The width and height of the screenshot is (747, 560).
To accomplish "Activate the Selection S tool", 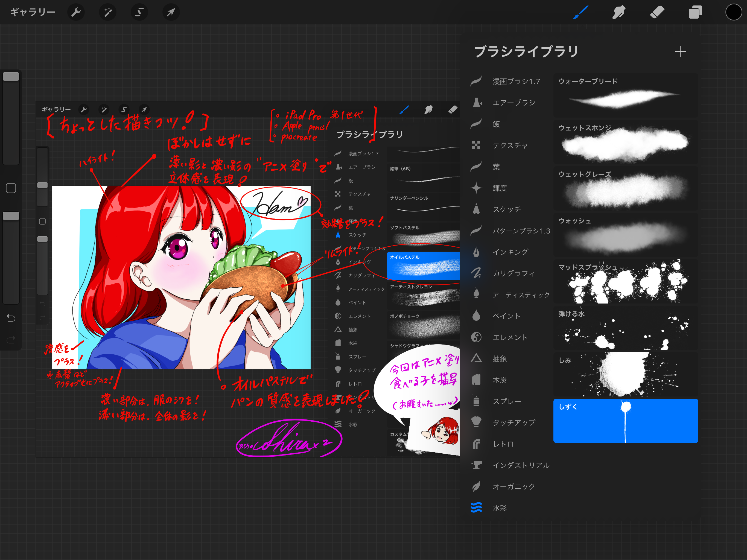I will pos(139,13).
